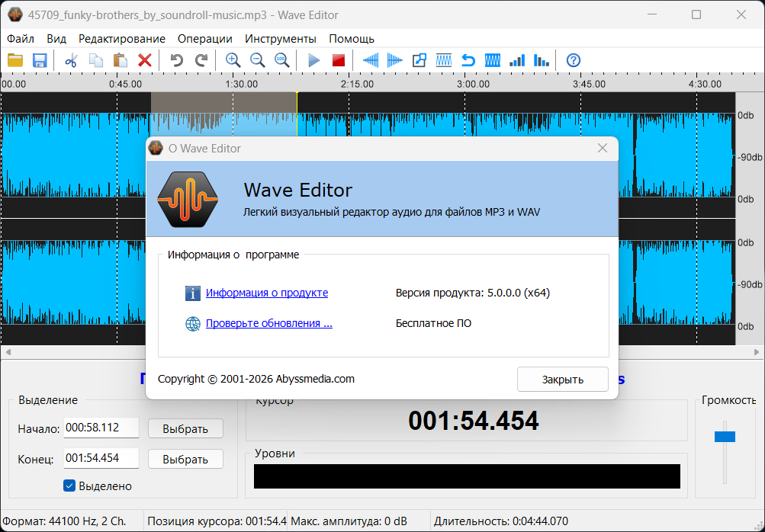The height and width of the screenshot is (532, 765).
Task: Click the left arrow of the horizontal scrollbar
Action: coord(8,351)
